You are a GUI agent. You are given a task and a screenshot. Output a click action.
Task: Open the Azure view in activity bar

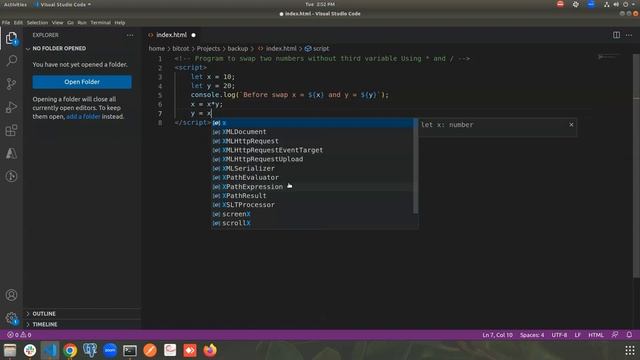(x=11, y=153)
